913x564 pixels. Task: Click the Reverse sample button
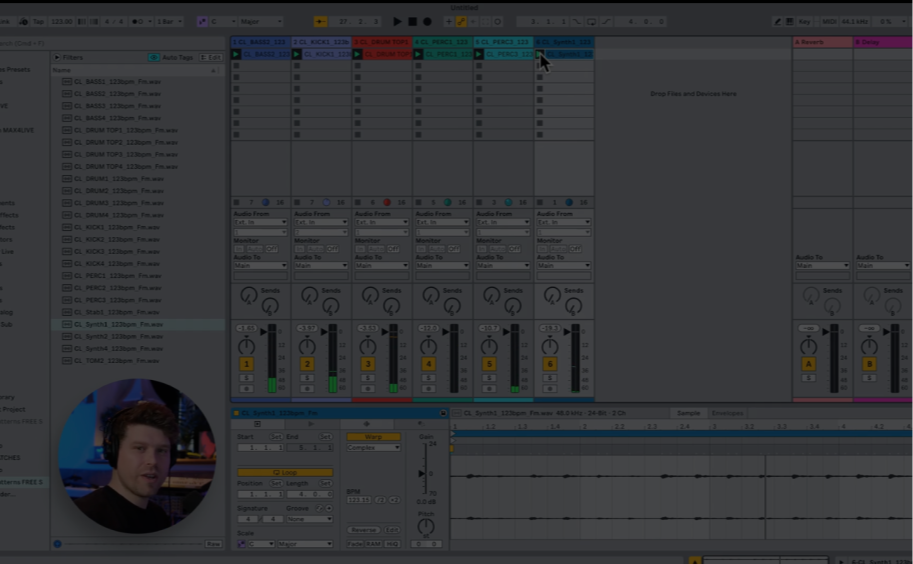364,530
